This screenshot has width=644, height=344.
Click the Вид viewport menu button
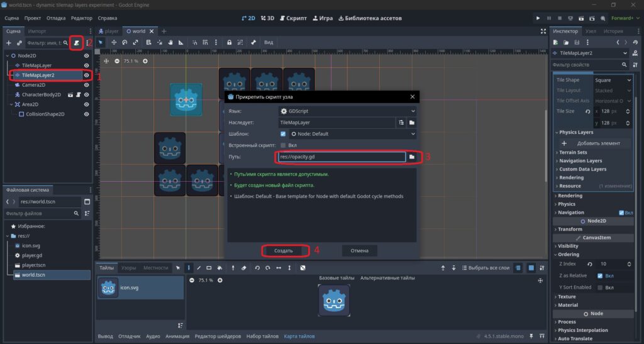click(x=268, y=42)
